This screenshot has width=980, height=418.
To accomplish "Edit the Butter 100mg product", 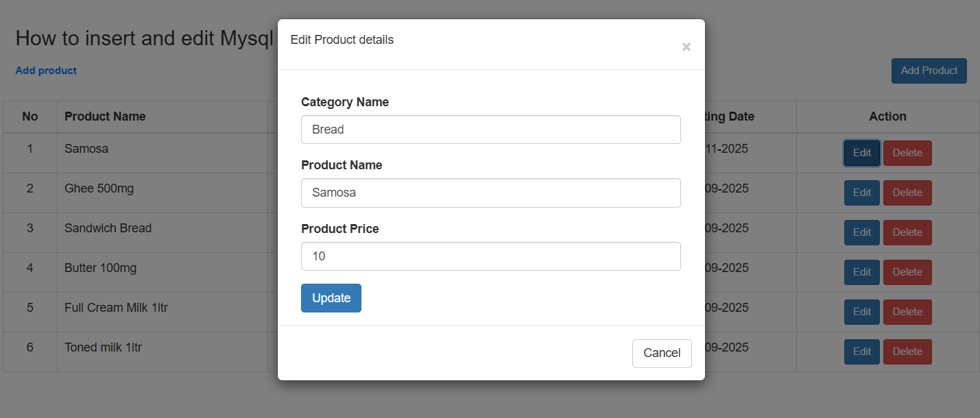I will coord(861,272).
